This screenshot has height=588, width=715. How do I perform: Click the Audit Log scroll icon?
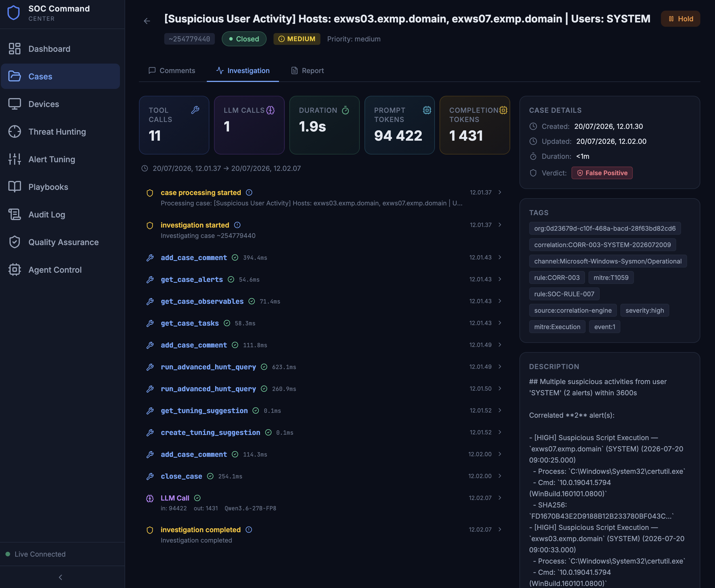coord(15,214)
